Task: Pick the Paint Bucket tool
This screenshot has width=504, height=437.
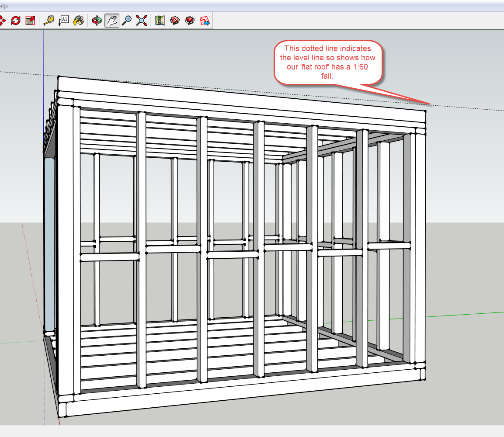Action: pos(78,20)
